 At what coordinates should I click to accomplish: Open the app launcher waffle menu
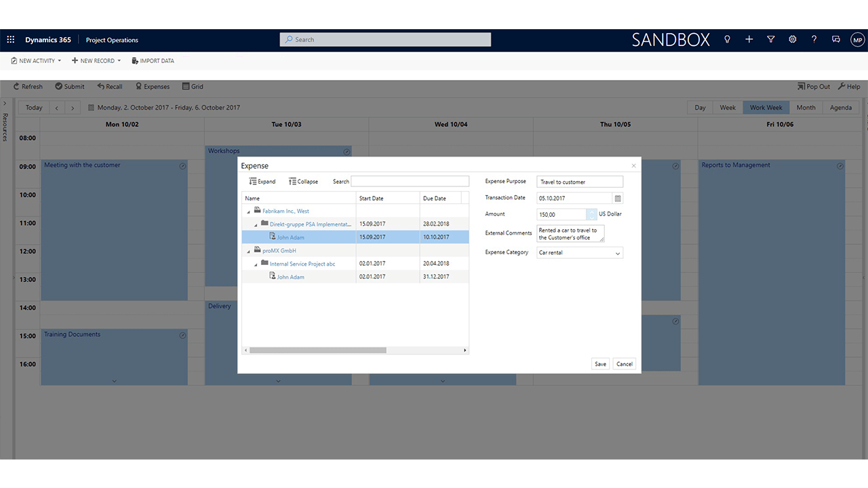(x=11, y=40)
